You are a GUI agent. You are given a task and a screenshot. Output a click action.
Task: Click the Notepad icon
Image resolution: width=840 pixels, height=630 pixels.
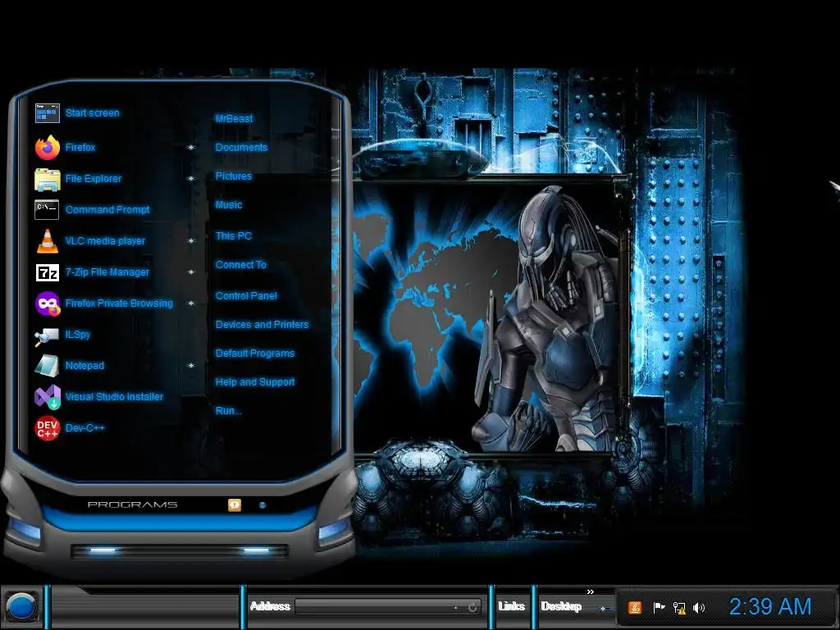click(x=47, y=366)
